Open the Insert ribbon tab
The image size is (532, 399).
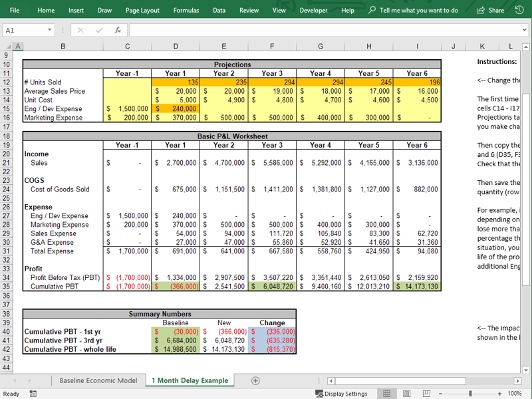click(x=76, y=10)
